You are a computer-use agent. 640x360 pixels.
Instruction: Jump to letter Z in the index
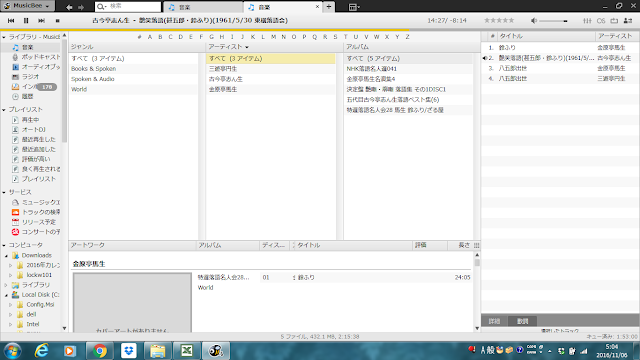coord(407,37)
